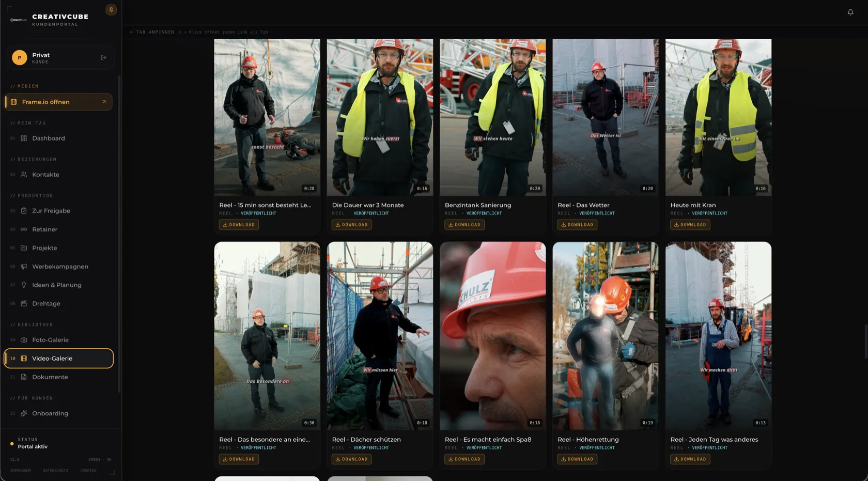Click the Ideen & Planung lightbulb icon
868x481 pixels.
[24, 285]
